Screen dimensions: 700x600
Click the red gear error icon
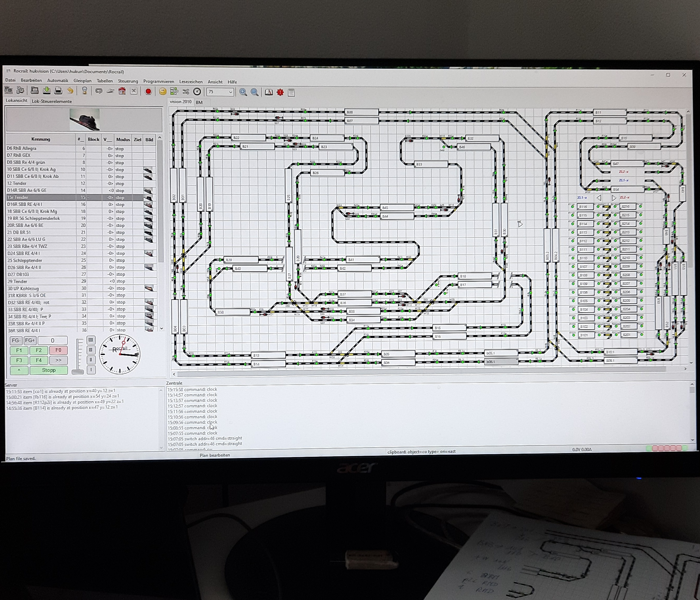click(280, 92)
